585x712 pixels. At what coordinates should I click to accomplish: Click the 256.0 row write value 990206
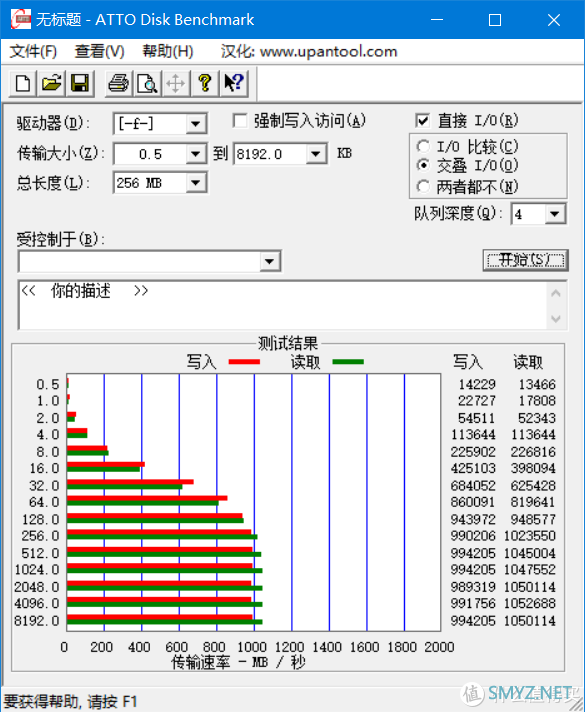(x=473, y=536)
